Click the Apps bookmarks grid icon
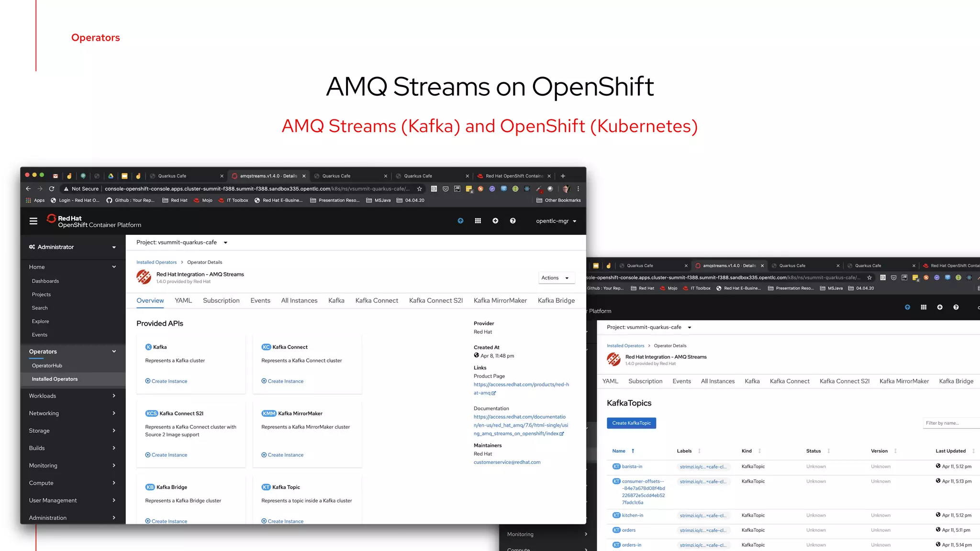The height and width of the screenshot is (551, 980). [28, 200]
